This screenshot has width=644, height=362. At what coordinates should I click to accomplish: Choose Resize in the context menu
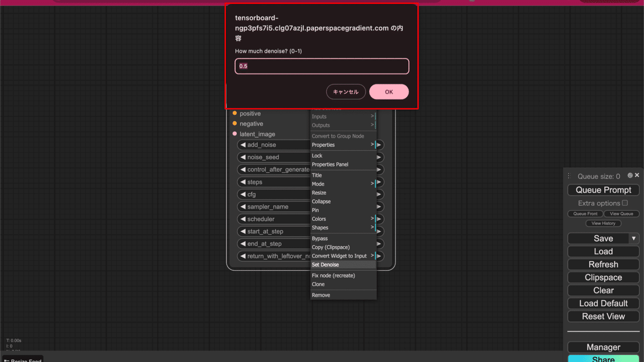click(x=343, y=193)
